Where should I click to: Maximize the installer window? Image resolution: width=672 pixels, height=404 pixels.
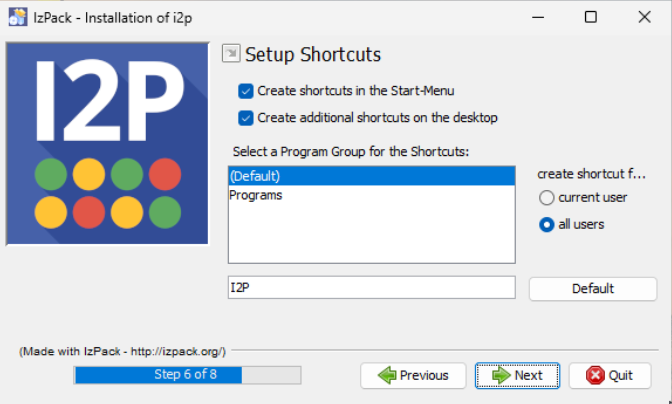point(590,17)
